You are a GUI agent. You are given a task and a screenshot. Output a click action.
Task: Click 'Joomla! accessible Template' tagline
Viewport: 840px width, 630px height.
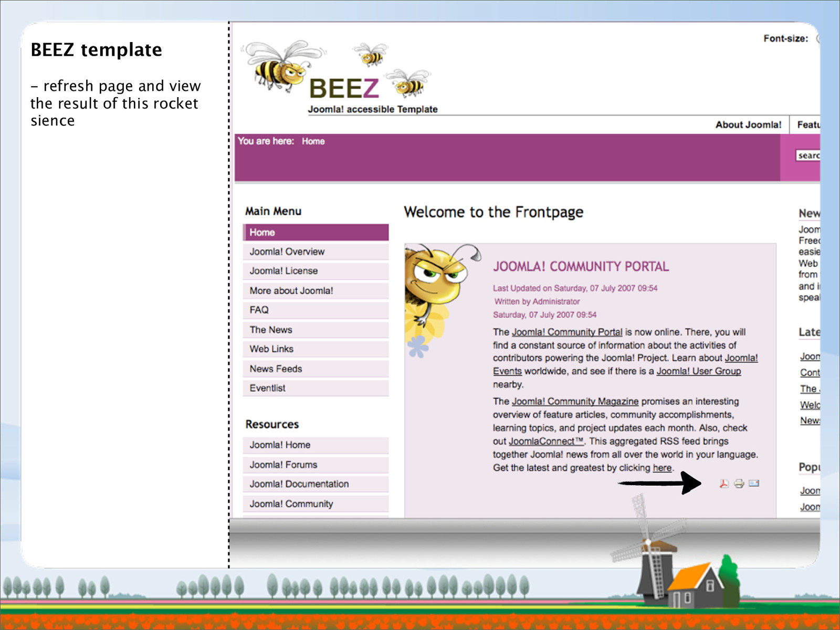(x=373, y=109)
